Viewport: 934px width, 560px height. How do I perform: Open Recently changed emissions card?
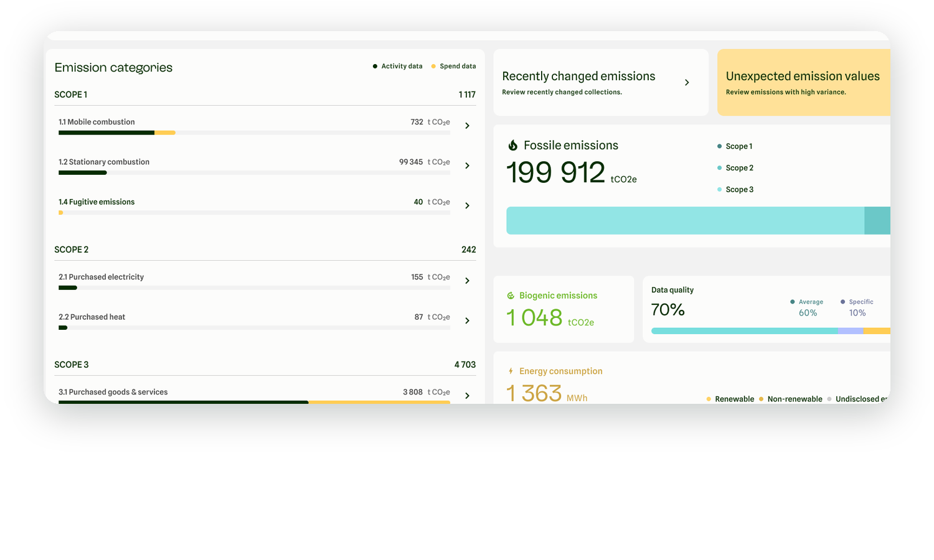coord(601,83)
